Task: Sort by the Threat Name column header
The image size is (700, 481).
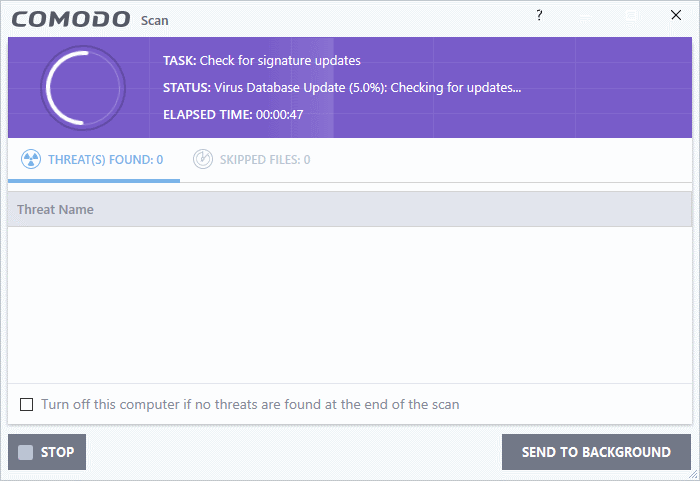Action: [x=55, y=209]
